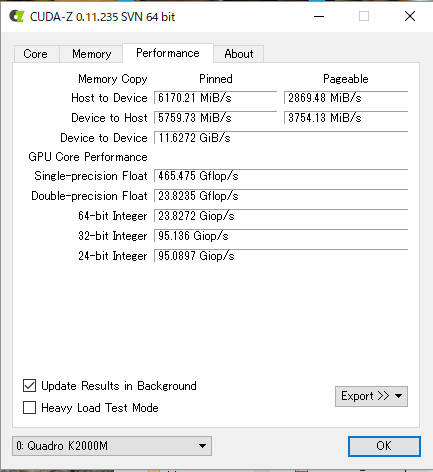Click the Device to Host label
Image resolution: width=433 pixels, height=472 pixels.
coord(109,118)
